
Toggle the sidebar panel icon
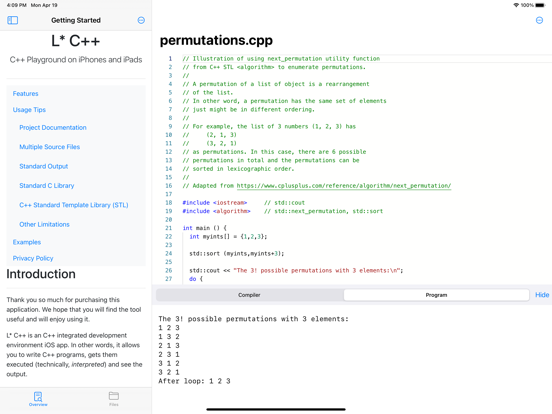tap(12, 20)
